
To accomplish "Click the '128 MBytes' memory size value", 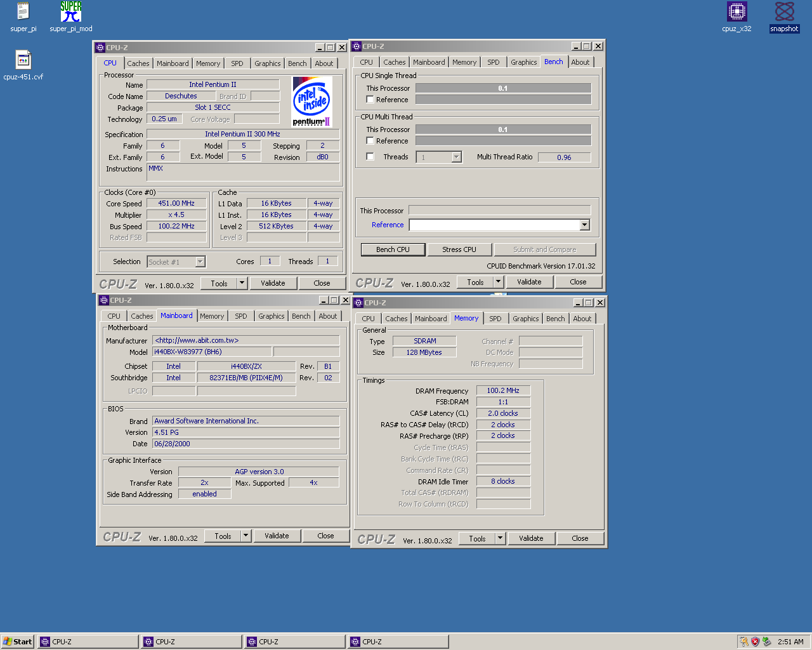I will 424,352.
